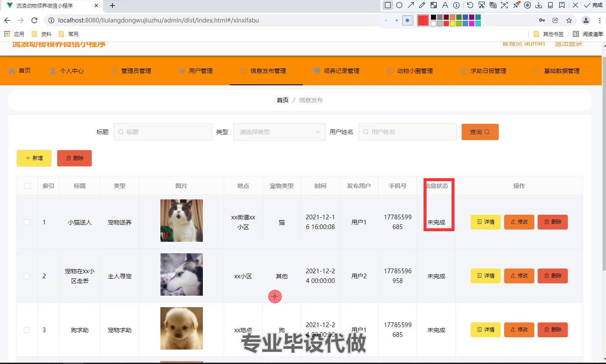Open the 其他书签 folder
This screenshot has width=606, height=364.
click(x=549, y=34)
